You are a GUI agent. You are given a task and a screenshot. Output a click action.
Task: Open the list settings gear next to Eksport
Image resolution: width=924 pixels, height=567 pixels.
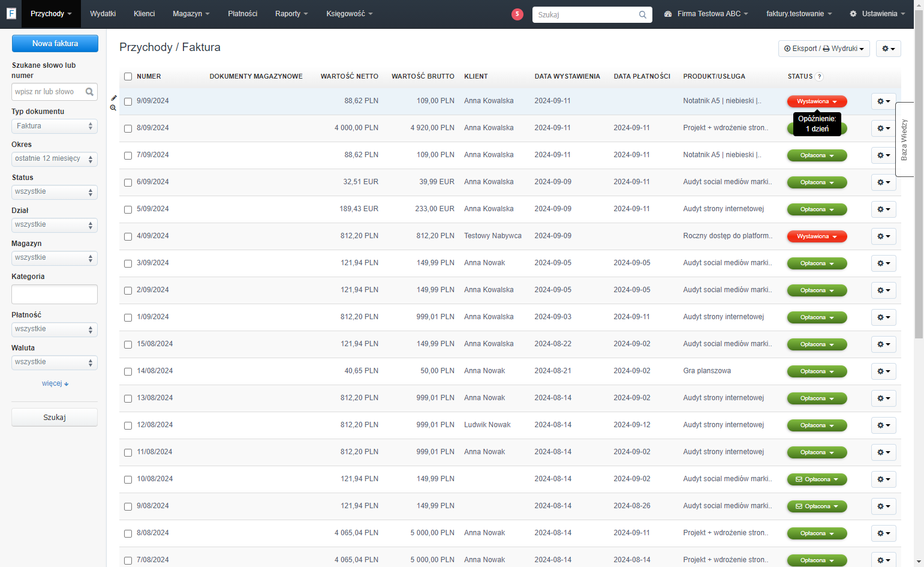click(888, 49)
